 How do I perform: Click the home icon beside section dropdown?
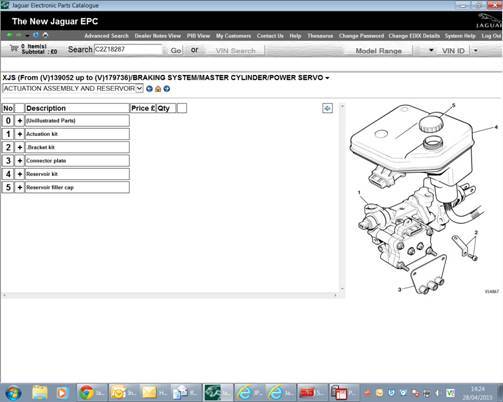pos(158,89)
